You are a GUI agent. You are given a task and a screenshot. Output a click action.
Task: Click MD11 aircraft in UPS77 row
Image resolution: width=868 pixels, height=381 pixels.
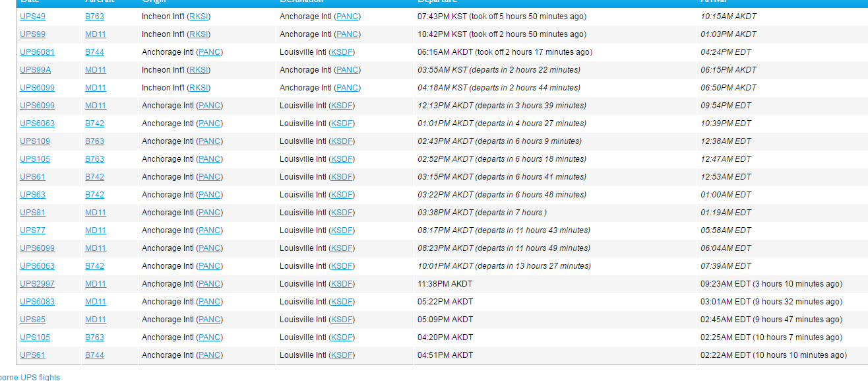click(96, 230)
